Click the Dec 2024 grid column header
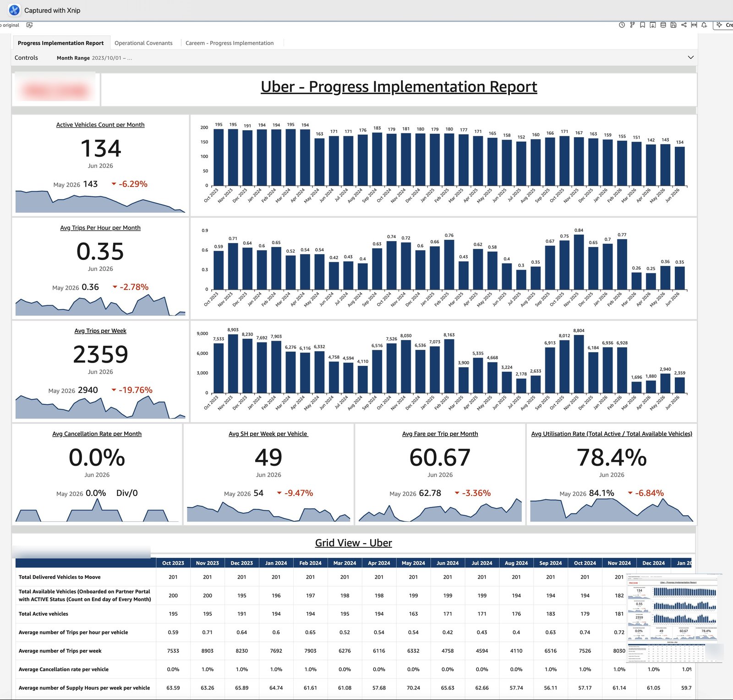The image size is (733, 700). tap(654, 563)
